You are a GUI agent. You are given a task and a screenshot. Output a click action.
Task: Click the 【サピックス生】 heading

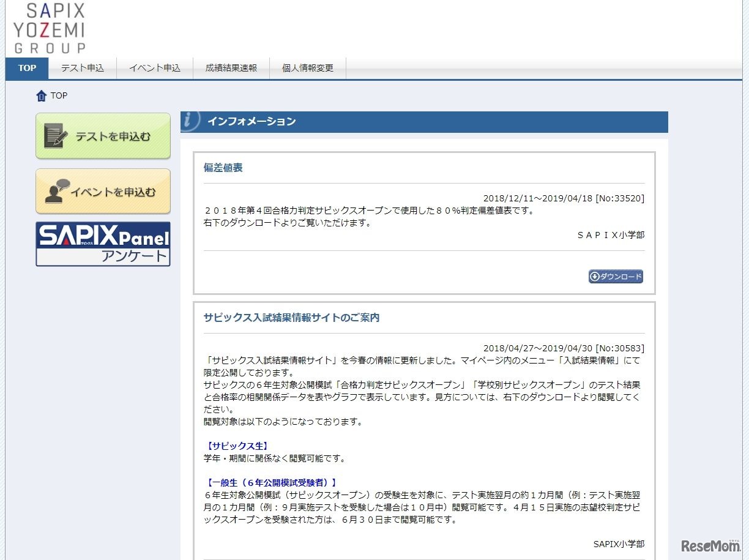[237, 446]
